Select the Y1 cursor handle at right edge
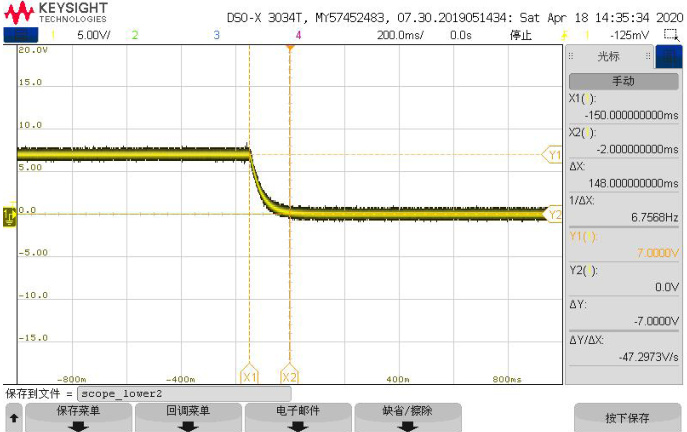687x432 pixels. (x=553, y=155)
